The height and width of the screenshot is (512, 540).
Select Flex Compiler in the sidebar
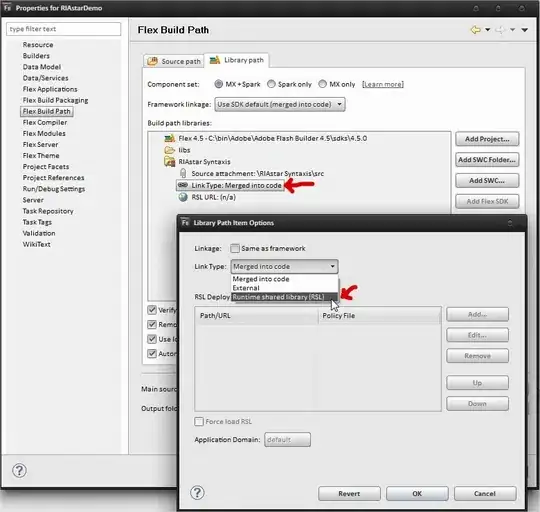coord(45,123)
